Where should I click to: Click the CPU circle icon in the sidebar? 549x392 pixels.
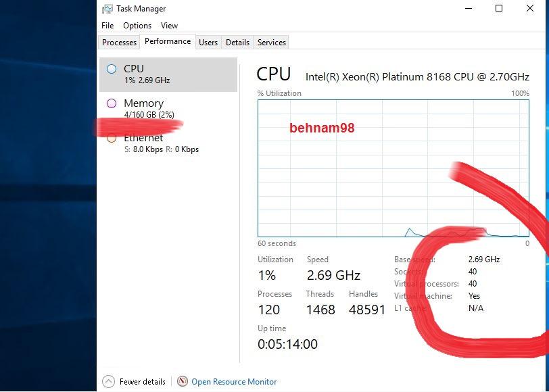(x=112, y=69)
